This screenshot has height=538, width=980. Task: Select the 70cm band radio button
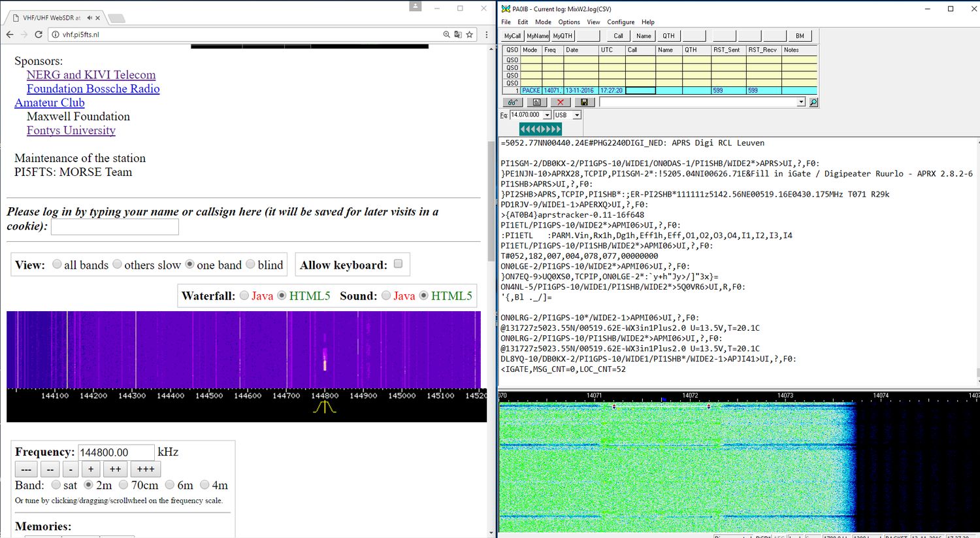click(x=123, y=485)
